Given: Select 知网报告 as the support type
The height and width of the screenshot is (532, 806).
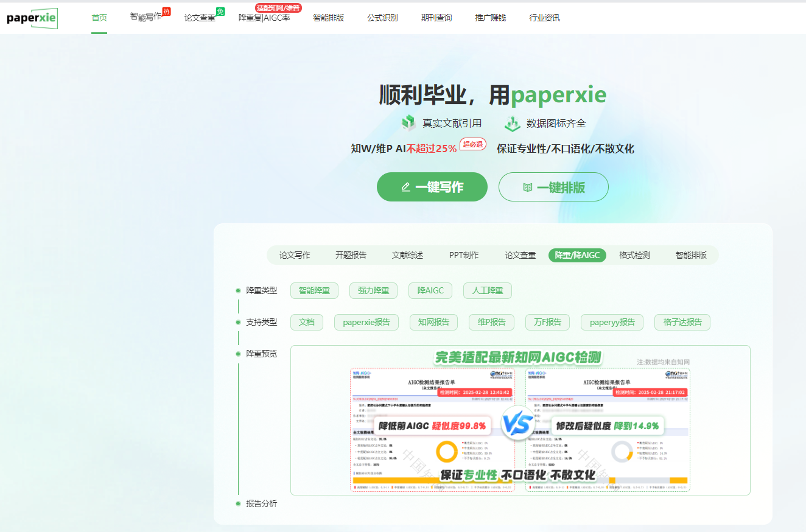Looking at the screenshot, I should (x=433, y=323).
